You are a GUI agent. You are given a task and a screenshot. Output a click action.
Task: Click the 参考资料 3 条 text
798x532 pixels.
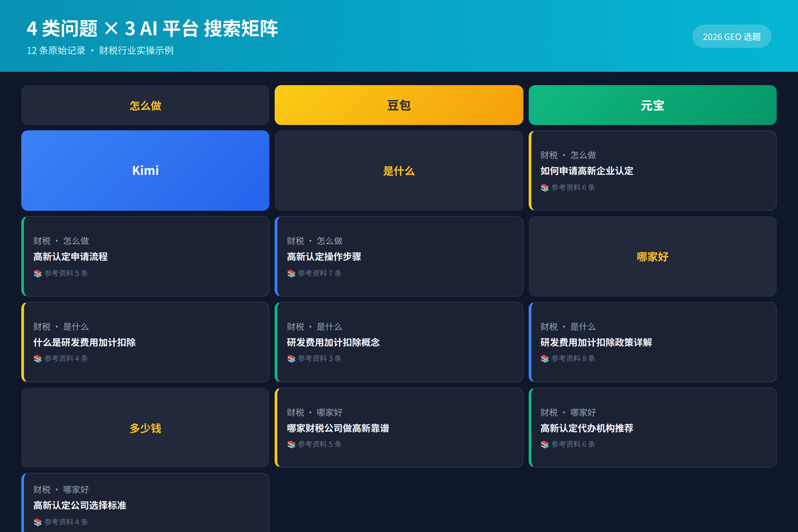pos(319,359)
